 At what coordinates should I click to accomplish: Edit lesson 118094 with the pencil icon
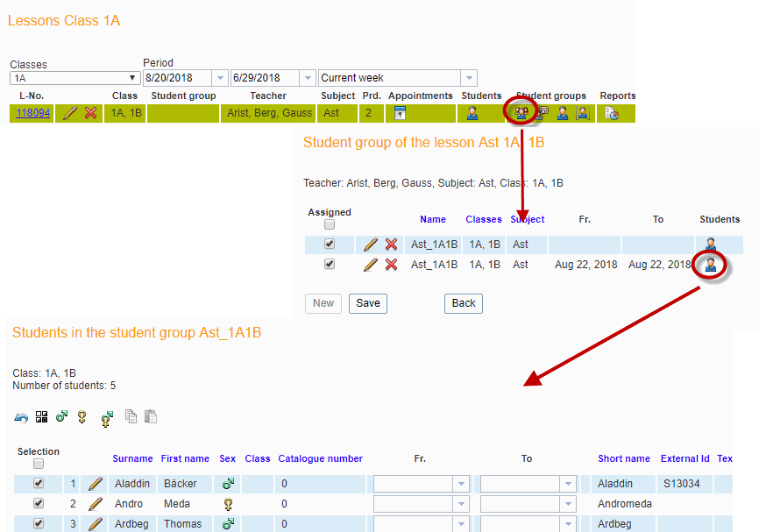click(70, 113)
